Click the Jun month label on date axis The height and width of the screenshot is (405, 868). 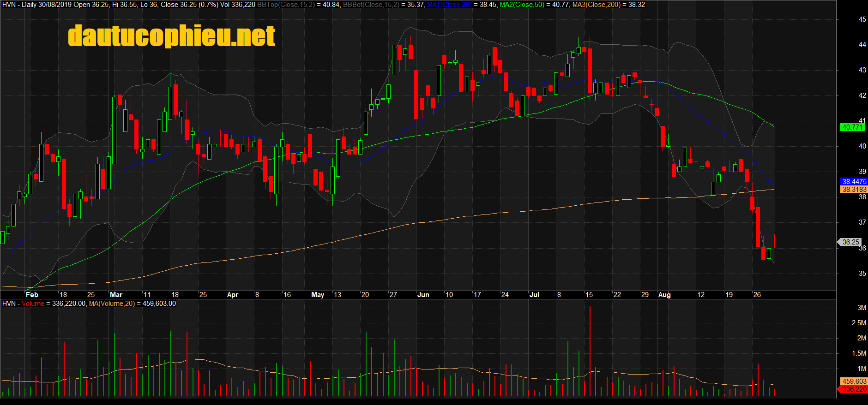423,295
